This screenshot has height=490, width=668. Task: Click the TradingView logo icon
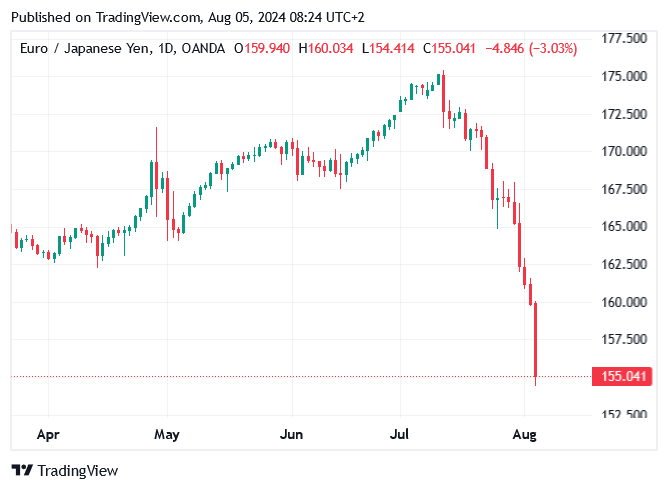click(22, 470)
